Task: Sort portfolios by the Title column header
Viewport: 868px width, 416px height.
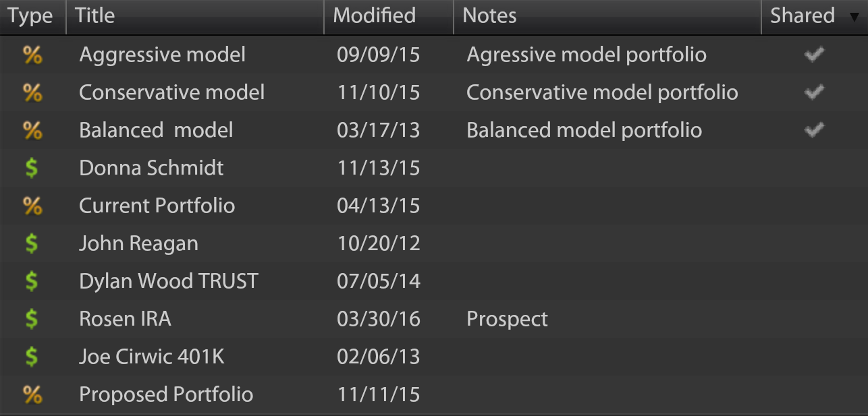Action: (195, 17)
